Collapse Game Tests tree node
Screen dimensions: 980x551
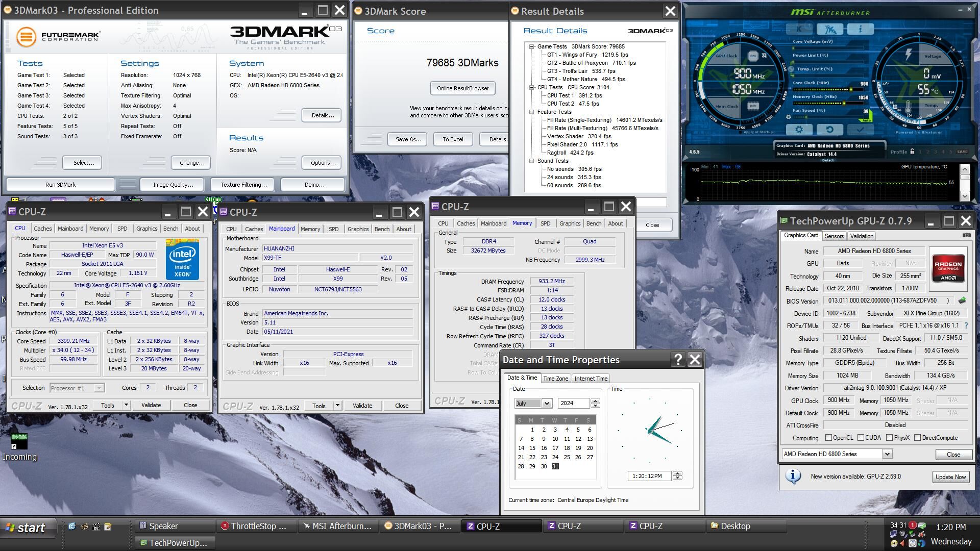point(531,46)
